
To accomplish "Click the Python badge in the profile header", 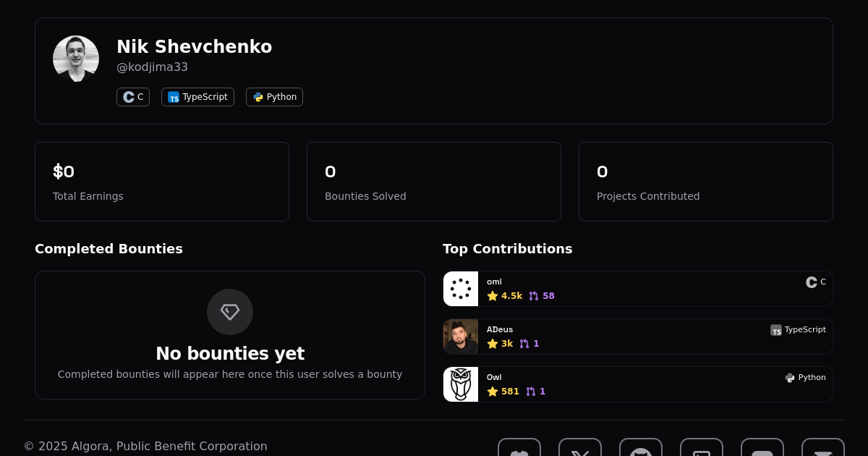I will point(274,97).
